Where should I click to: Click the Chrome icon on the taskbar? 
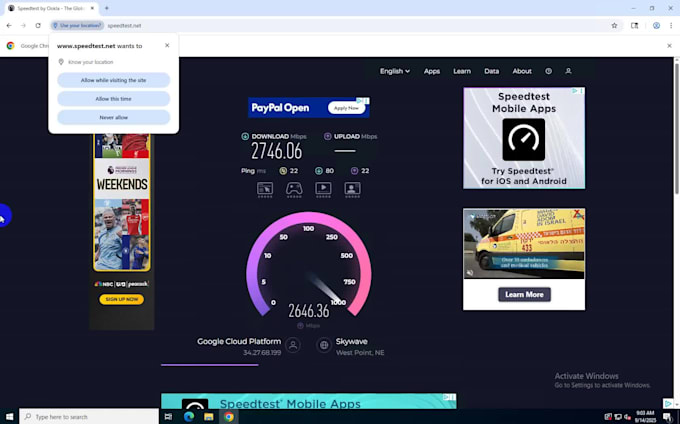click(229, 417)
